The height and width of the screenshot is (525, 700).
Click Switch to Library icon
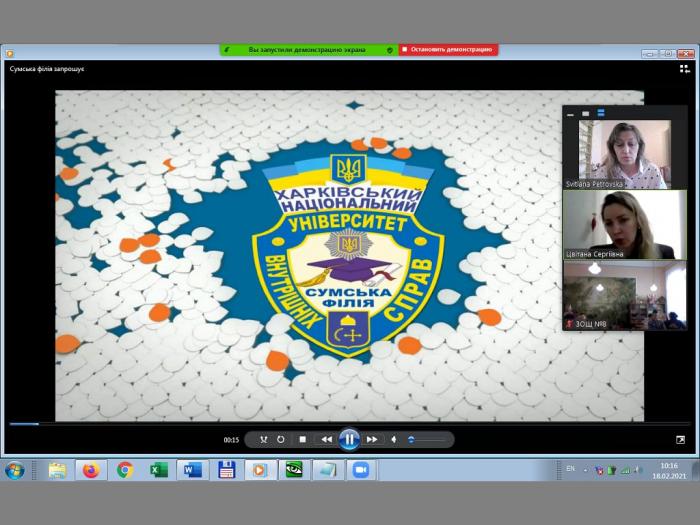point(685,70)
